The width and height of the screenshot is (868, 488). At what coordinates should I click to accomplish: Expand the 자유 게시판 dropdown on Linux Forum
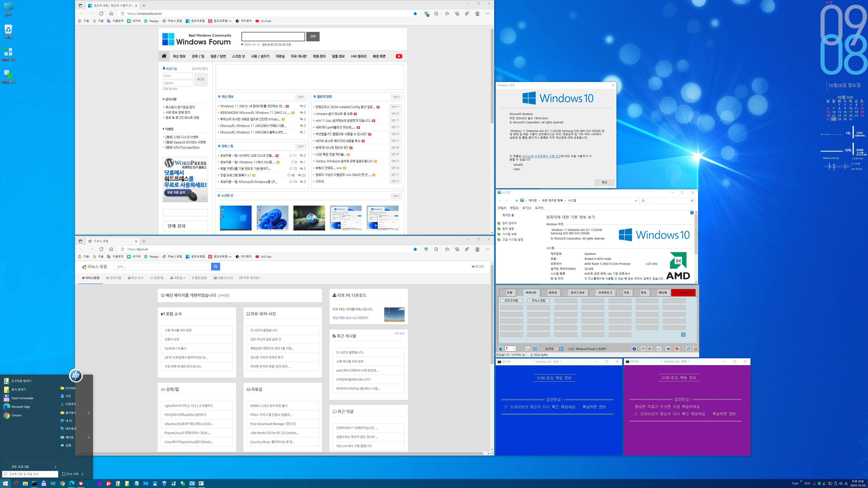coord(250,278)
